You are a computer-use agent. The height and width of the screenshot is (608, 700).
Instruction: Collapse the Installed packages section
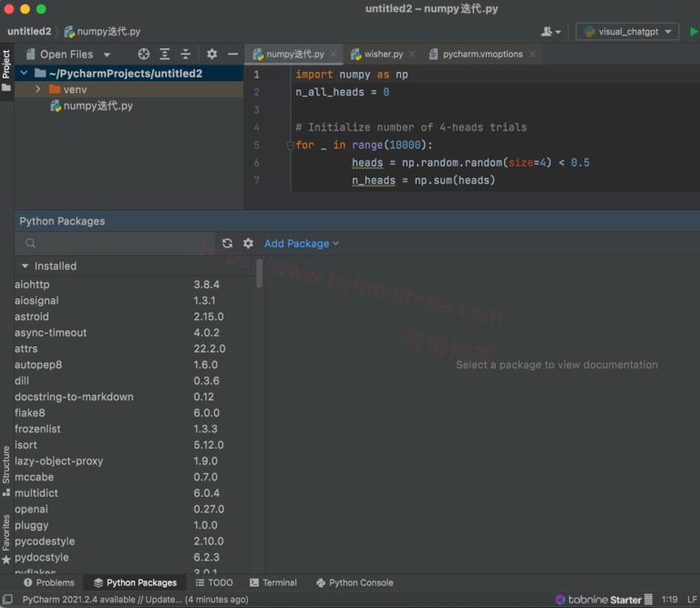point(25,266)
